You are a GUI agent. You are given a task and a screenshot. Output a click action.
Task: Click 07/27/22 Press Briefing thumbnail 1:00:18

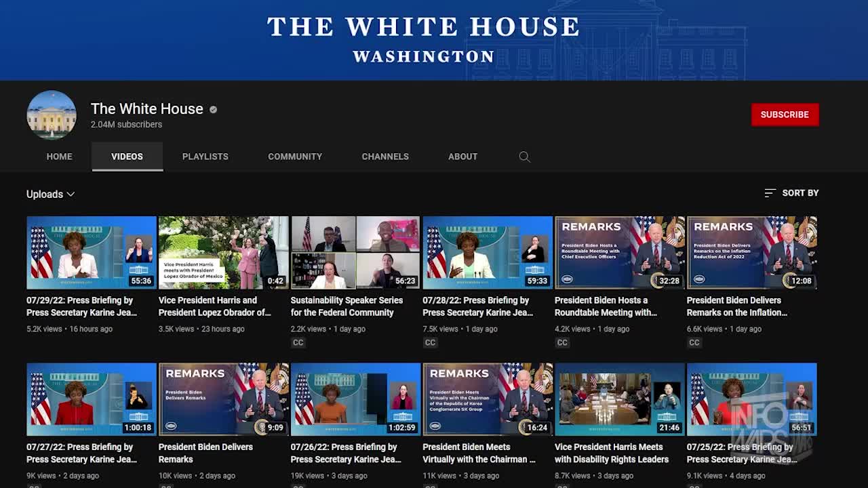[92, 399]
